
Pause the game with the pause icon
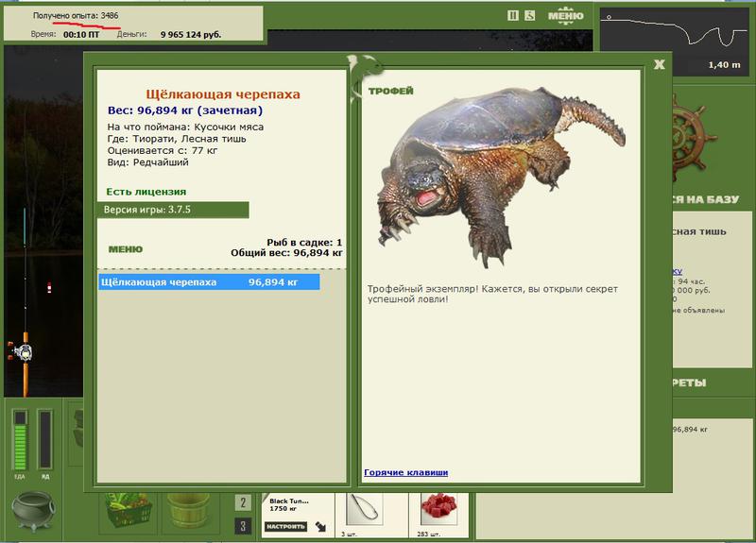[512, 15]
